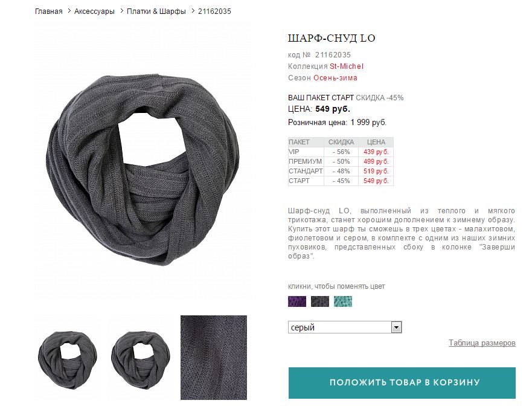Open the серый color dropdown
This screenshot has width=532, height=409.
point(345,327)
